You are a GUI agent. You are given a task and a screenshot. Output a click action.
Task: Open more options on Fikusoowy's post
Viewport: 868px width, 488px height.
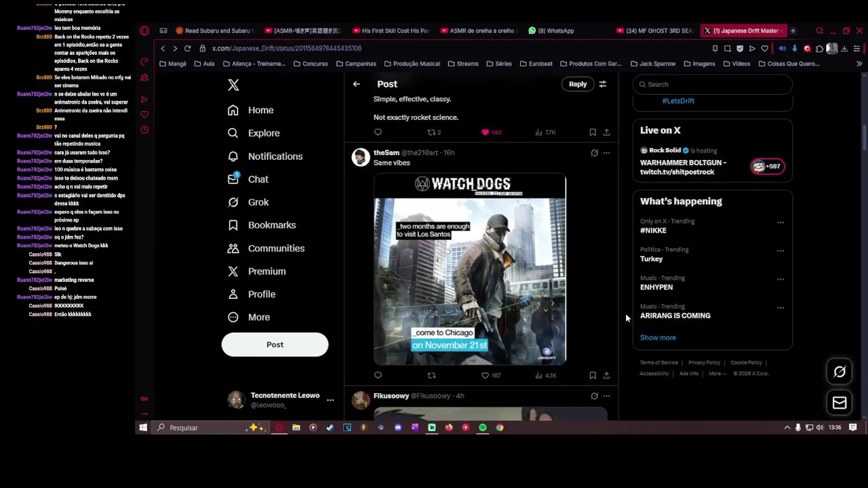[x=606, y=396]
